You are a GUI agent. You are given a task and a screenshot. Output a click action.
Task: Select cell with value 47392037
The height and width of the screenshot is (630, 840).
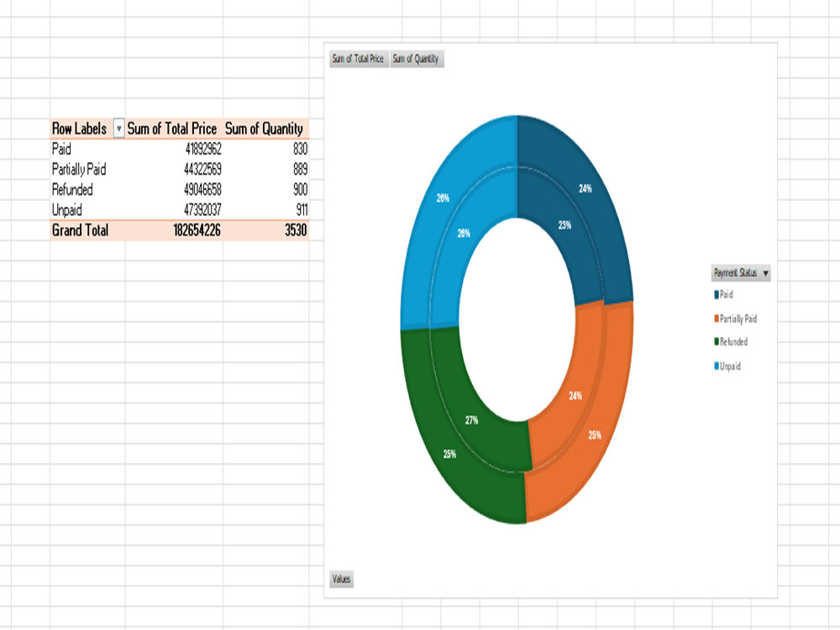(174, 210)
